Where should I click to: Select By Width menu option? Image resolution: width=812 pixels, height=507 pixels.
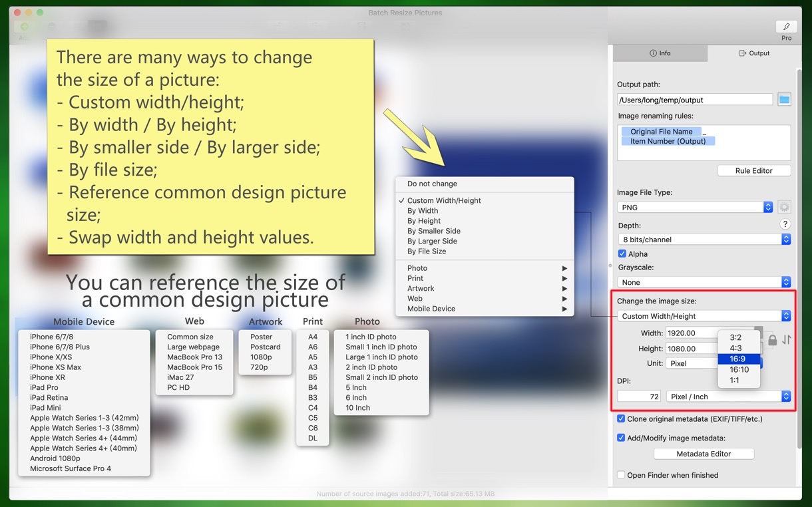pos(485,210)
